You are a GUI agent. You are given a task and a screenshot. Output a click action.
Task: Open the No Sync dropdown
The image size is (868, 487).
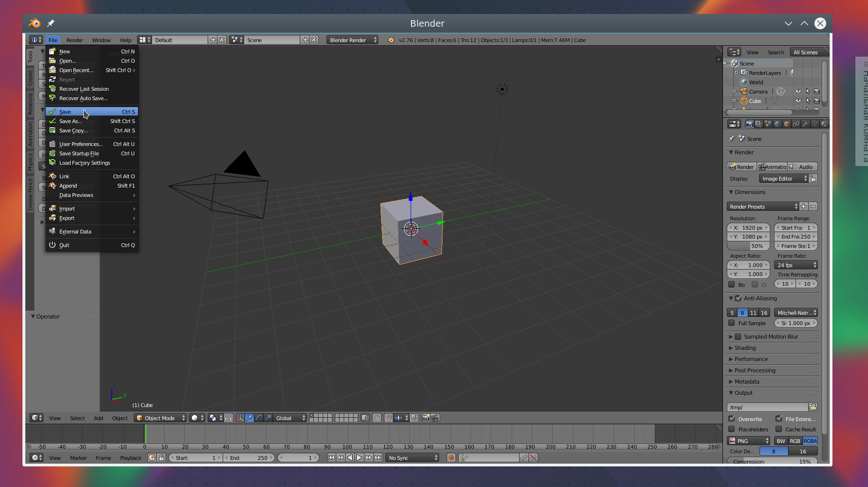coord(412,458)
